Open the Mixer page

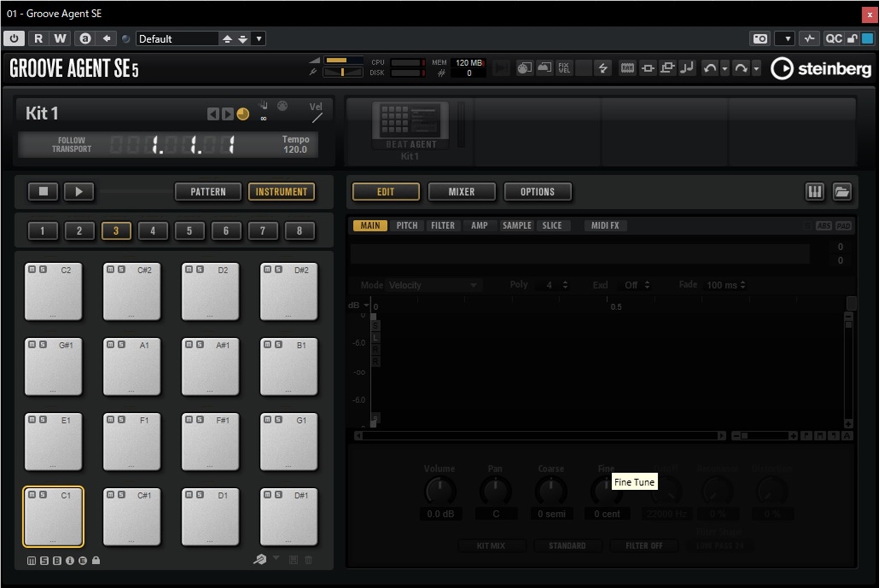tap(461, 192)
